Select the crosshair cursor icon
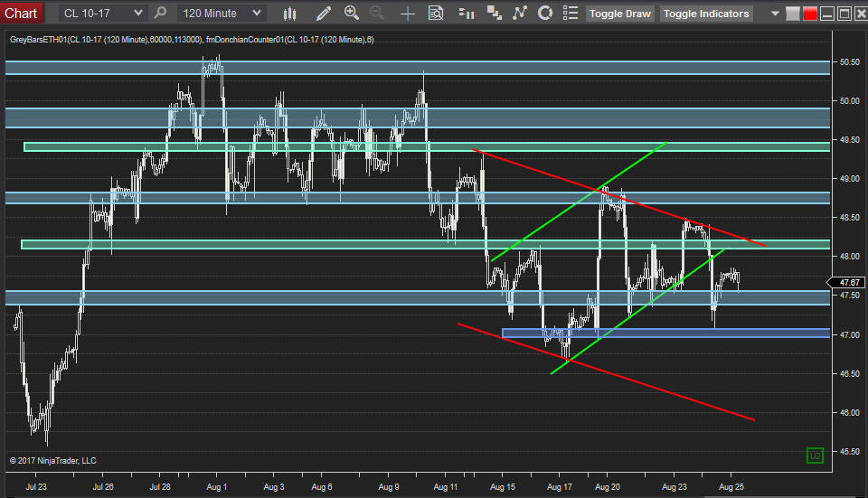 408,14
